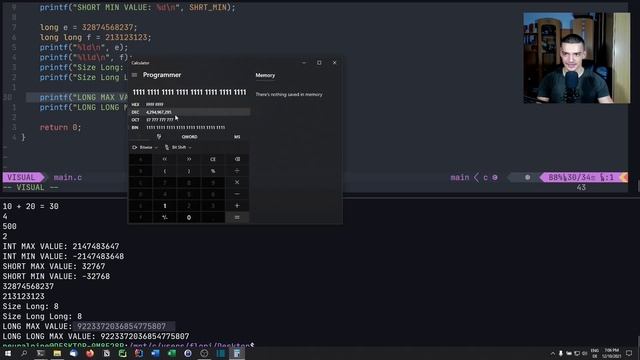Click 'Size Long Long: 8' terminal line
Viewport: 640px width, 360px height.
[x=42, y=316]
